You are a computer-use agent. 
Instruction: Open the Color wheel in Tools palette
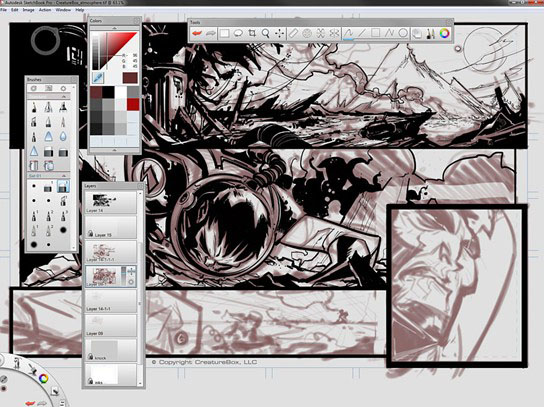tap(444, 33)
